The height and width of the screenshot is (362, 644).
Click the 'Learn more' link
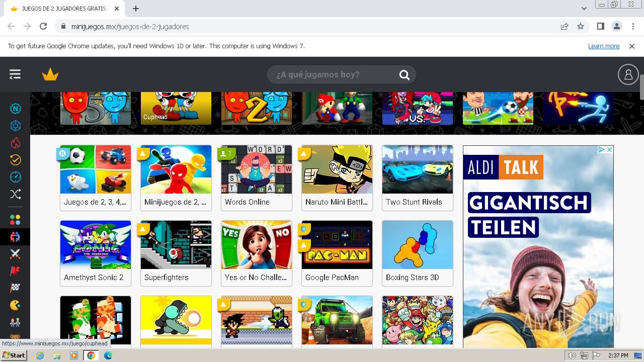coord(604,46)
